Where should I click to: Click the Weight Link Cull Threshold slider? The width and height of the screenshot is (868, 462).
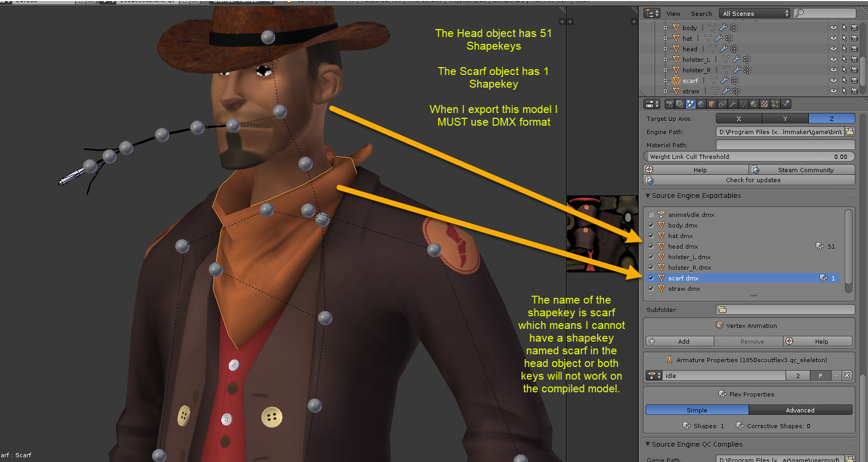coord(749,157)
